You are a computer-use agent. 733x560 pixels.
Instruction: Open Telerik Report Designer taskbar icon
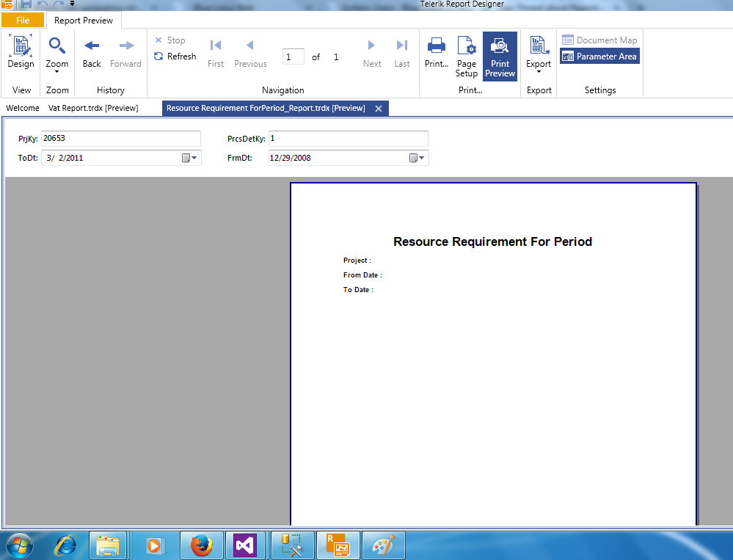pos(338,545)
